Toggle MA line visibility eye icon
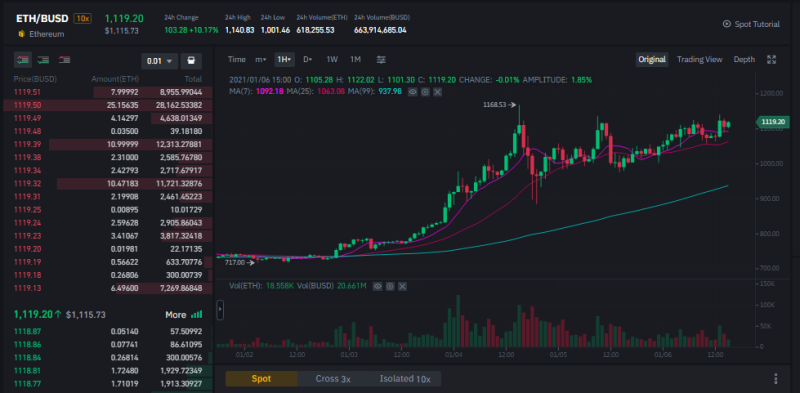 [413, 92]
